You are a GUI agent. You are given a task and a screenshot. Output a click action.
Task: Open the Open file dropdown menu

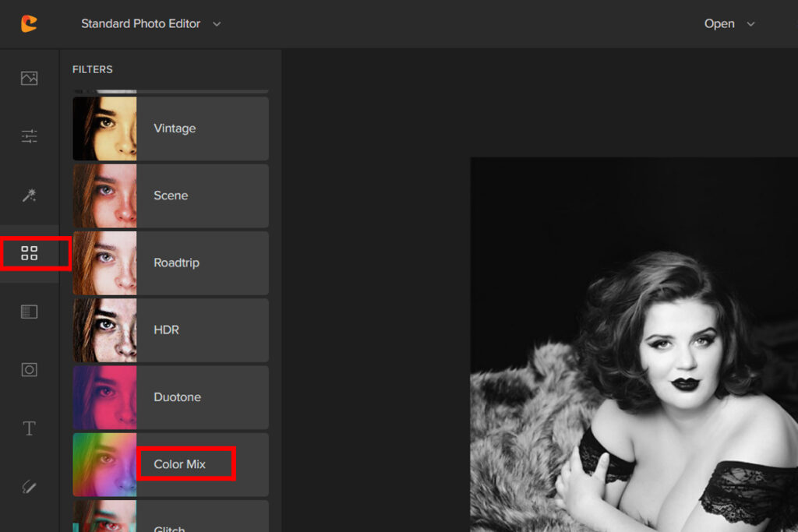(719, 24)
